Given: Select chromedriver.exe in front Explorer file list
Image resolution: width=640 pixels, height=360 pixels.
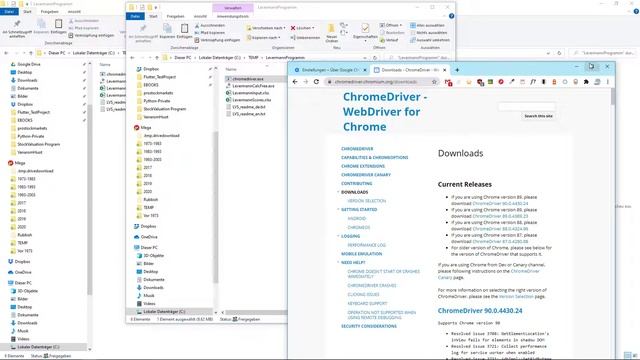Looking at the screenshot, I should pyautogui.click(x=247, y=79).
